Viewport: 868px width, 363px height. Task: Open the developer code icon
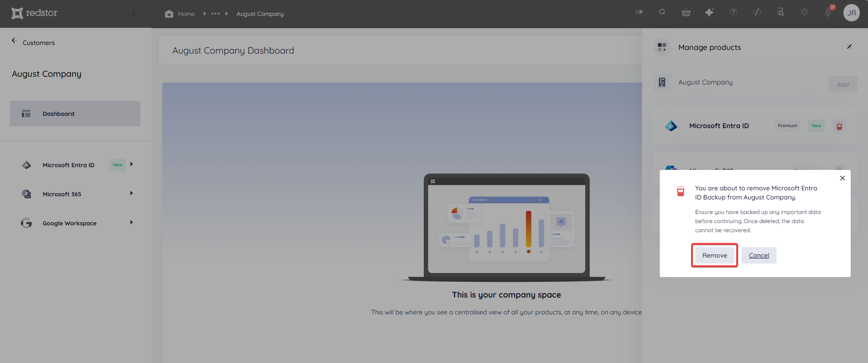[x=757, y=12]
